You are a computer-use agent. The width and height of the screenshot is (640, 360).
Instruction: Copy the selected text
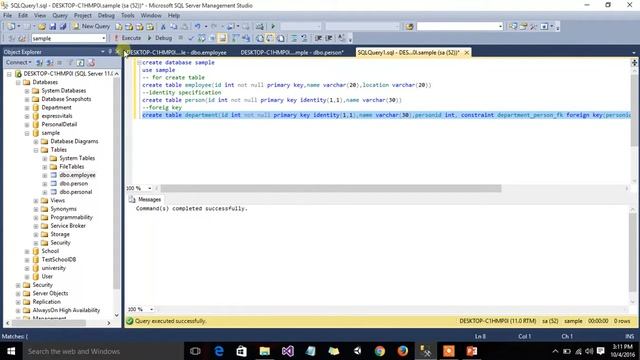174,27
